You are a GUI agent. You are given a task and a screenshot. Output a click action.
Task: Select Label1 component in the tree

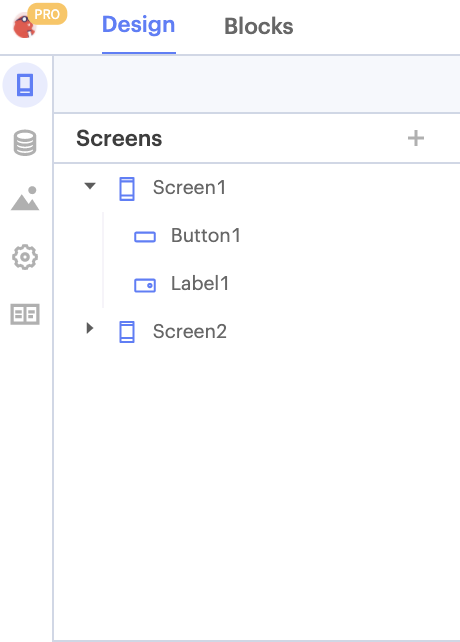(x=200, y=283)
